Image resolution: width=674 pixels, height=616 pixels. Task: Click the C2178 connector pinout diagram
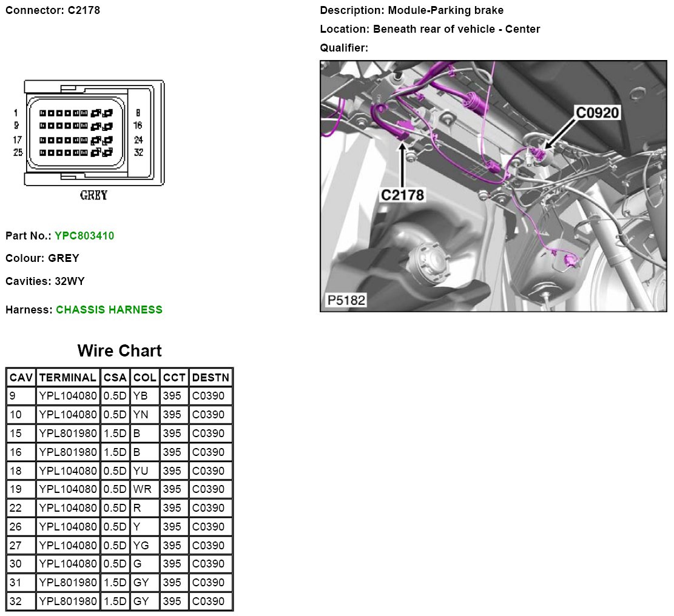(94, 133)
